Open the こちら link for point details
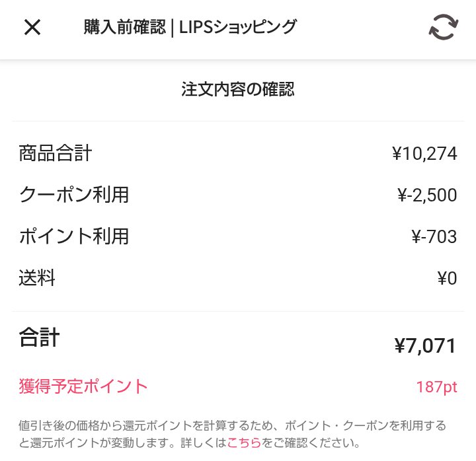 (x=244, y=443)
